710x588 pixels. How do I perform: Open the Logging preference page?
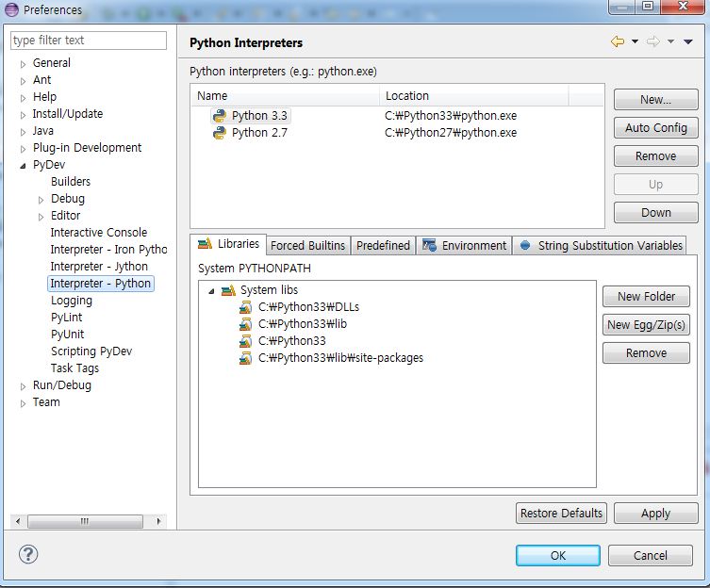pyautogui.click(x=72, y=301)
